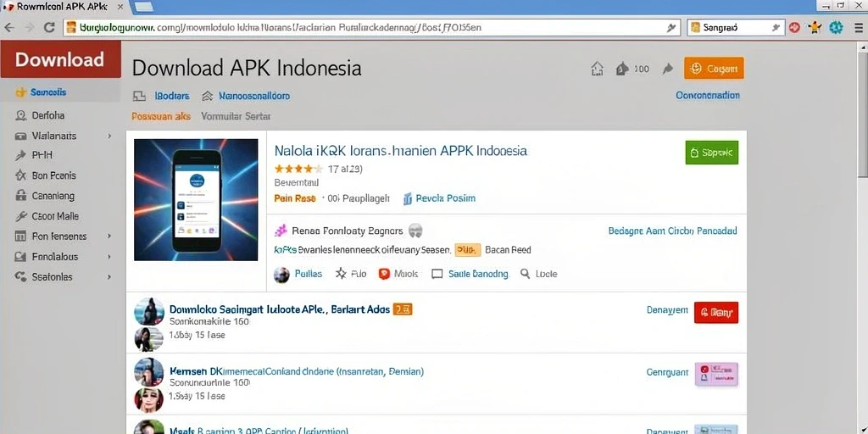
Task: Click the Csoor Malle wrench icon
Action: [x=21, y=216]
